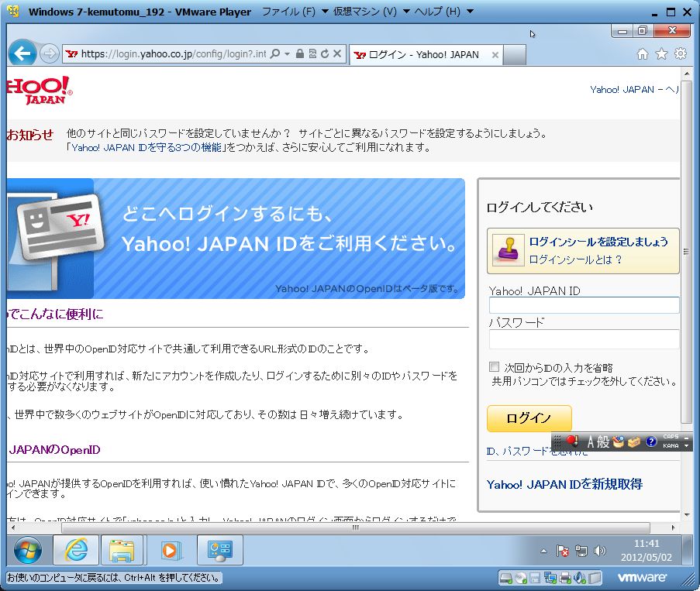
Task: Click the VMware printer device icon
Action: click(565, 579)
